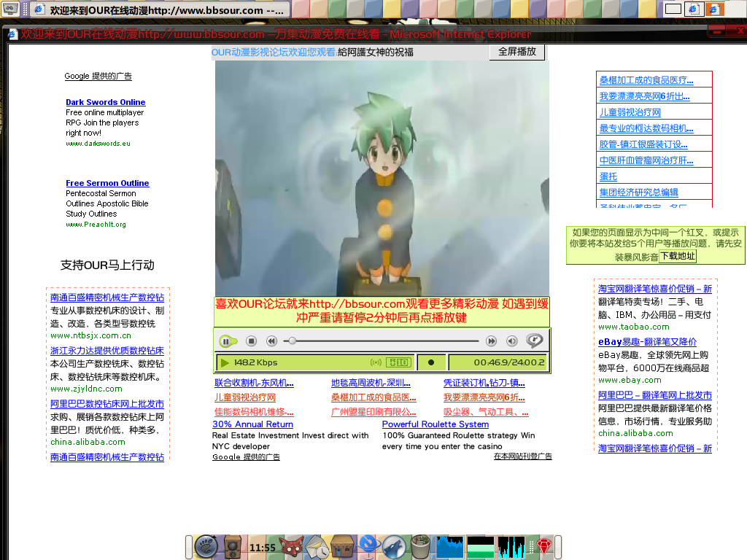Mute audio via the speaker icon
The height and width of the screenshot is (560, 747).
511,341
